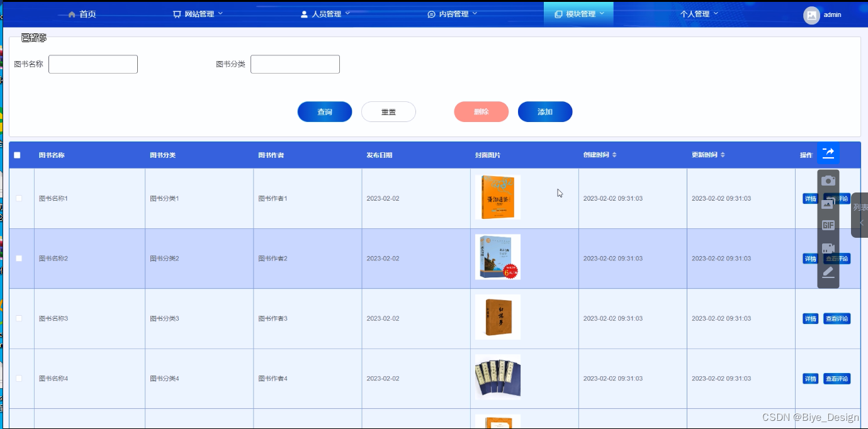
Task: Click the 图书分类 column header
Action: pos(162,155)
